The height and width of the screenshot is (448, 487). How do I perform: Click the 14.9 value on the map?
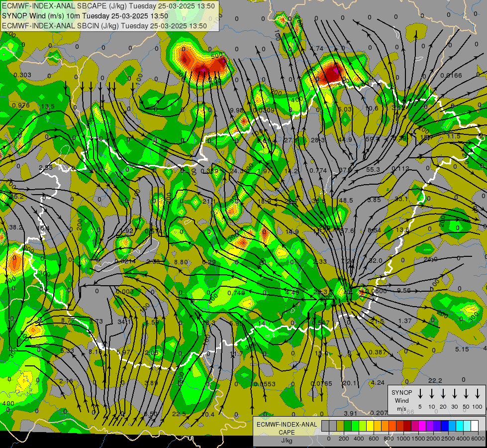coord(292,231)
